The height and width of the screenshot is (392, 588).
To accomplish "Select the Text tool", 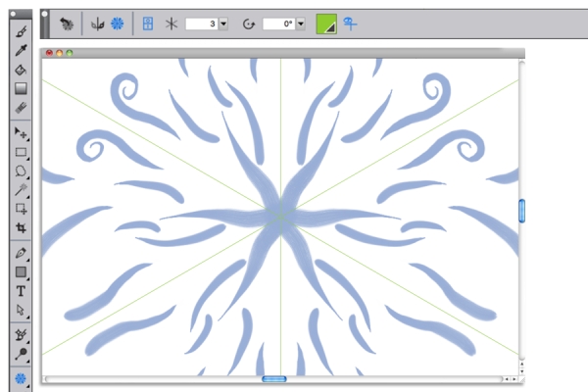I will click(x=21, y=291).
